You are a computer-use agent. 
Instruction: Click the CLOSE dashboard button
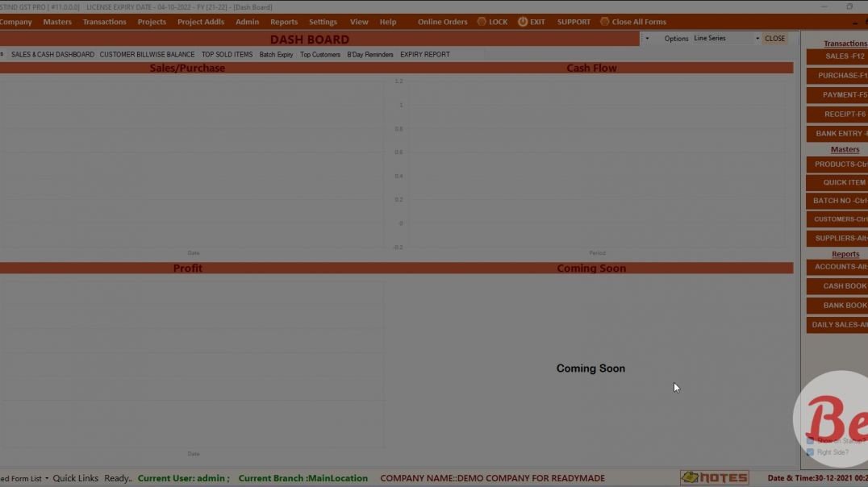pos(774,39)
